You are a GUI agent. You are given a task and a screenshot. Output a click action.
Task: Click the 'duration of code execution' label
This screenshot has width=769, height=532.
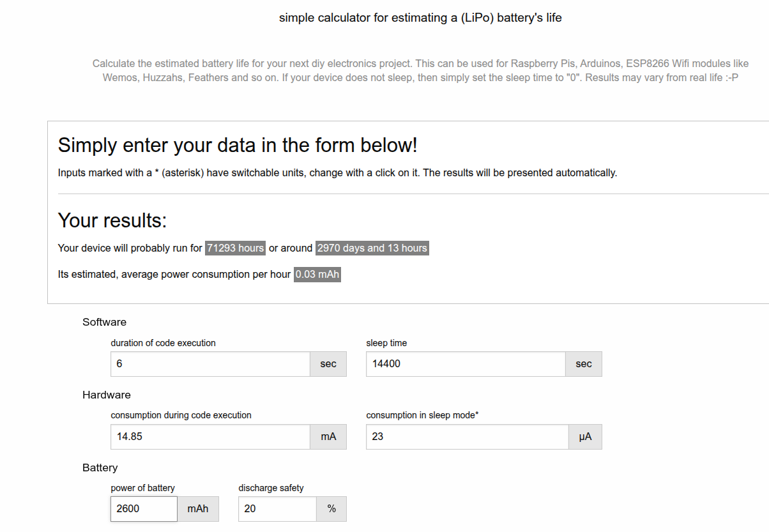(x=164, y=343)
